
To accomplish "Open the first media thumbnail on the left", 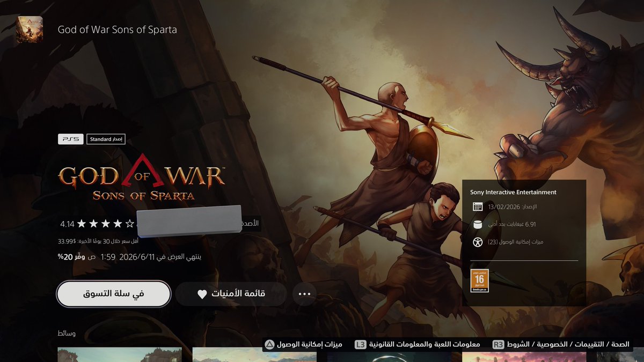I will tap(120, 354).
